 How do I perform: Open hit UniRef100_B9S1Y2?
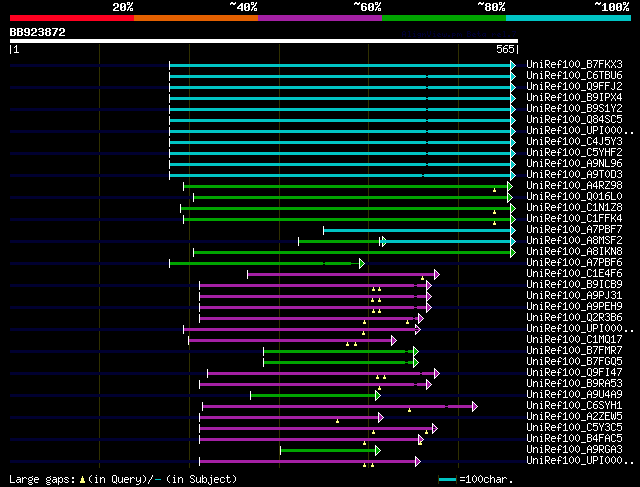tap(574, 109)
